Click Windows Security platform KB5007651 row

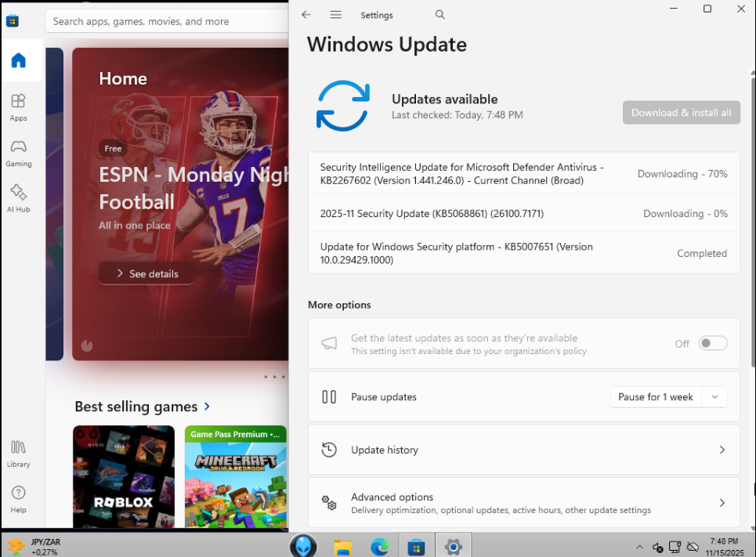[x=523, y=253]
